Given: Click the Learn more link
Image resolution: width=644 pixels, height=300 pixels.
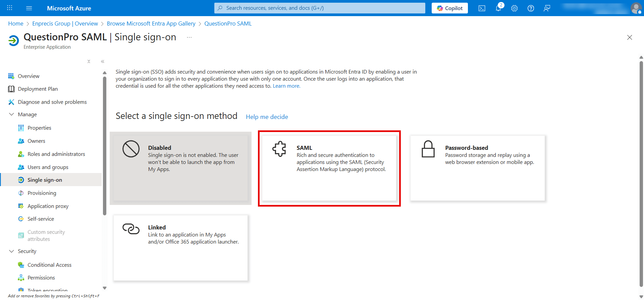Looking at the screenshot, I should 286,86.
